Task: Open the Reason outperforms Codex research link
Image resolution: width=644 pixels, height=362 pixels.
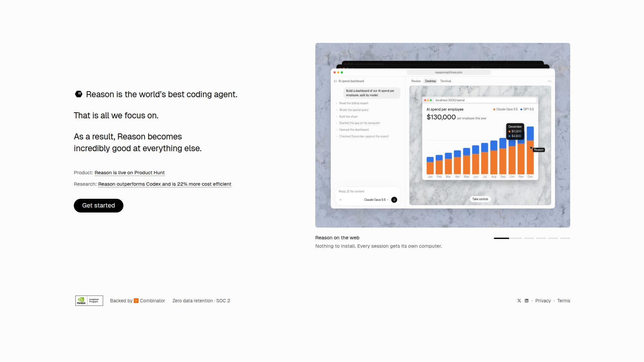Action: pos(165,184)
